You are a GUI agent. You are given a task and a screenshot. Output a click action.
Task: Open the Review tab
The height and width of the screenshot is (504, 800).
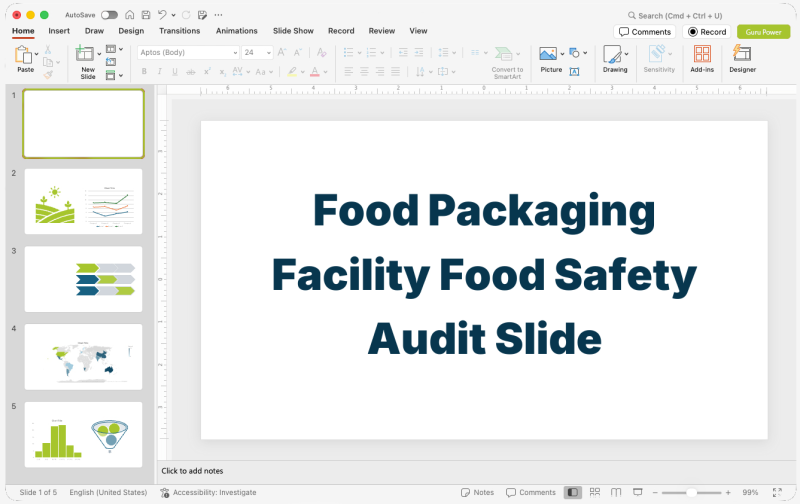382,31
